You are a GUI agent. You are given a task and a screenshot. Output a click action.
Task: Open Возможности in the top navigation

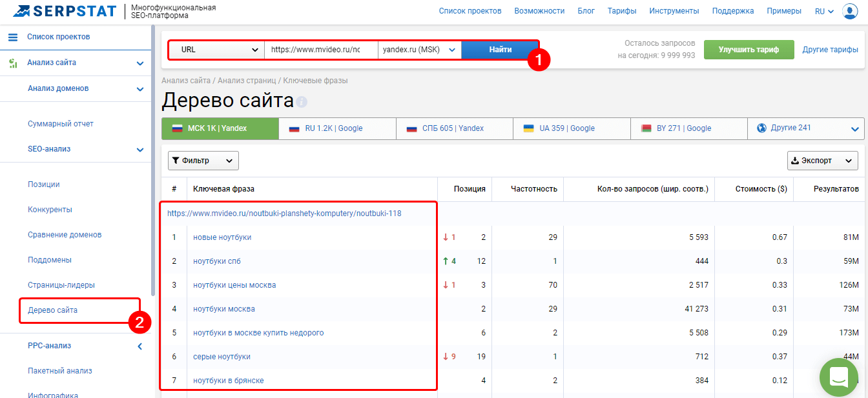tap(539, 11)
